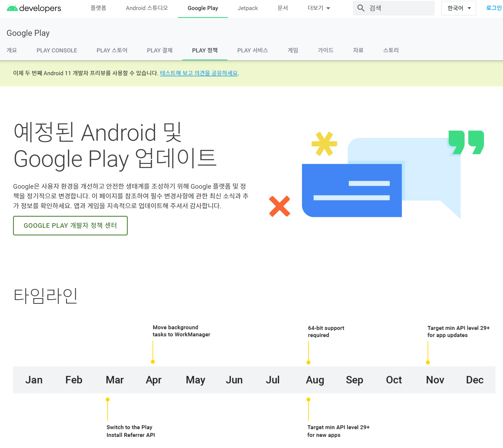
Task: Expand the 더보기 dropdown menu
Action: [x=318, y=8]
